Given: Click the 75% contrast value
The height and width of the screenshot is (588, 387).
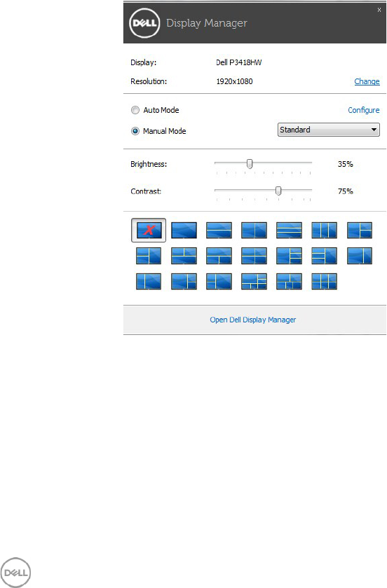Looking at the screenshot, I should point(345,191).
